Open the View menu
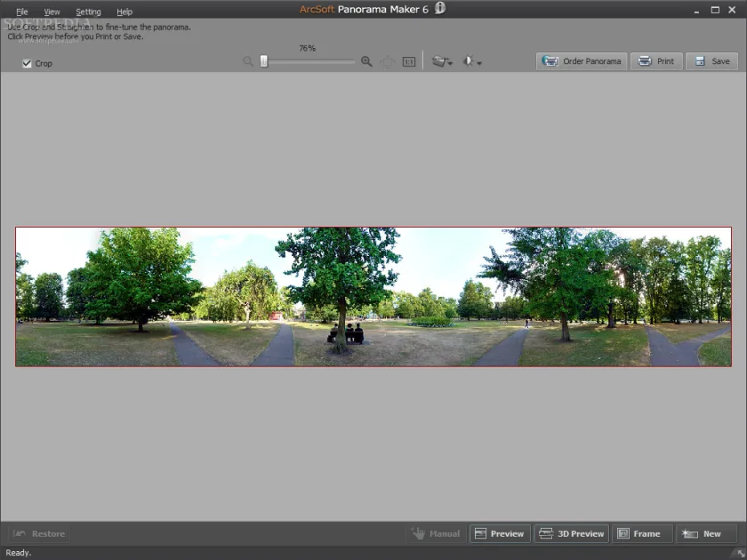Screen dimensions: 747x560 [52, 12]
